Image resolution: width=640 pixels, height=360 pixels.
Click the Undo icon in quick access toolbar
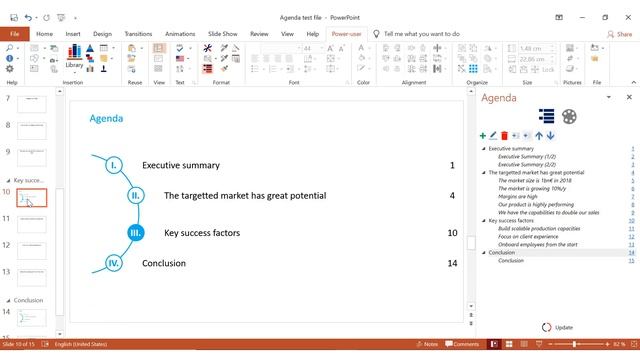pos(28,18)
